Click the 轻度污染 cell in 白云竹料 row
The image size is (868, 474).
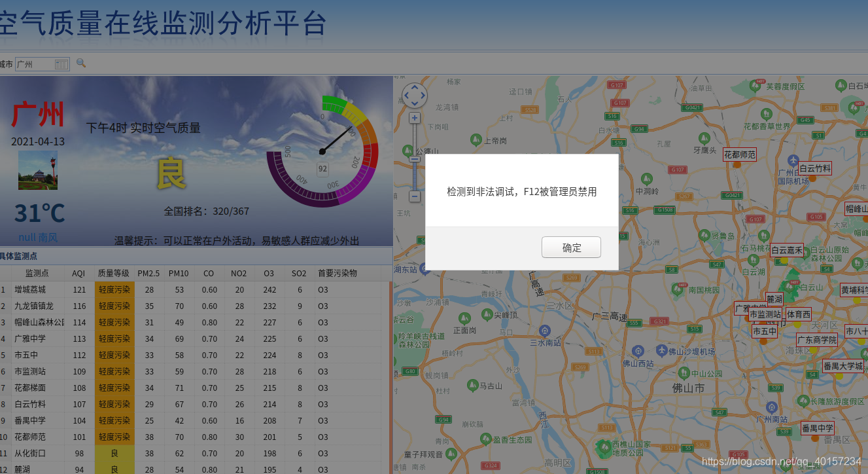point(114,404)
